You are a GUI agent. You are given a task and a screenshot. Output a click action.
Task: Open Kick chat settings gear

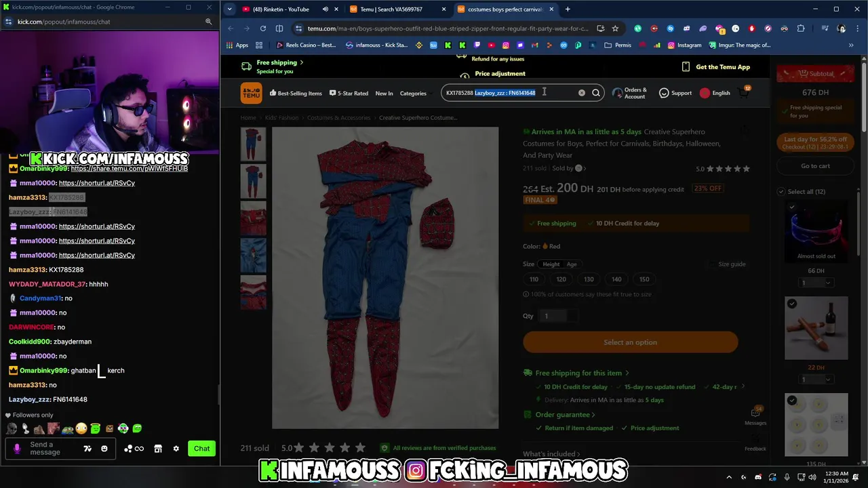[x=176, y=449]
